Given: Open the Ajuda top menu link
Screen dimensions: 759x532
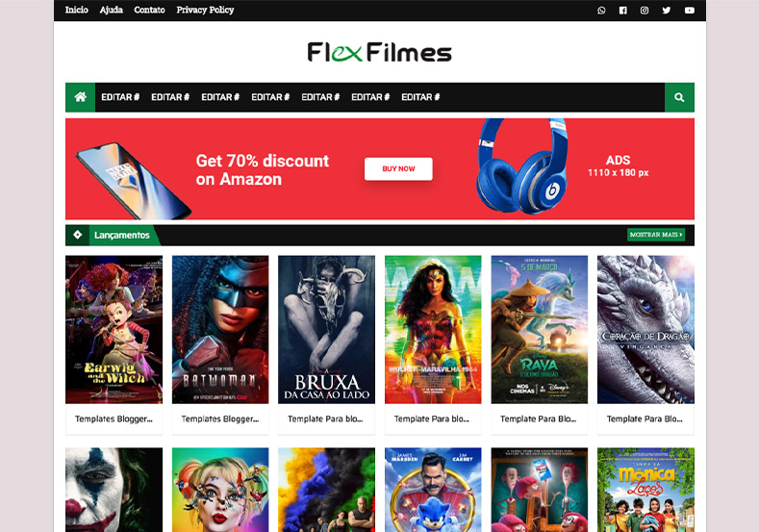Looking at the screenshot, I should coord(111,10).
